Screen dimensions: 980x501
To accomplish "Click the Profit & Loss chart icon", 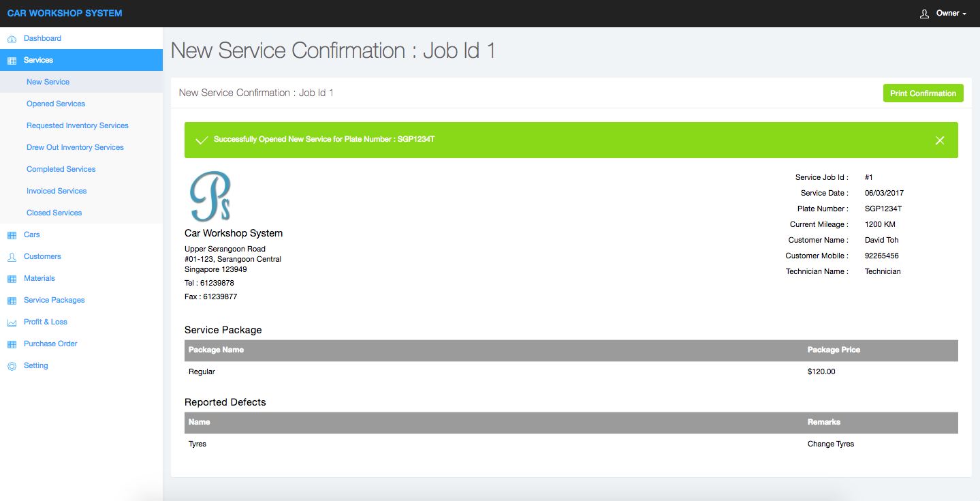I will (x=12, y=322).
